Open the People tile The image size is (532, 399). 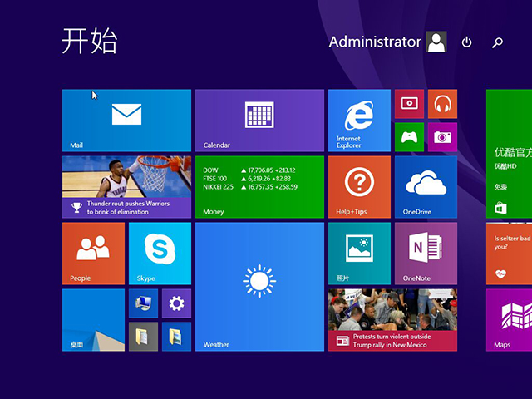click(93, 254)
